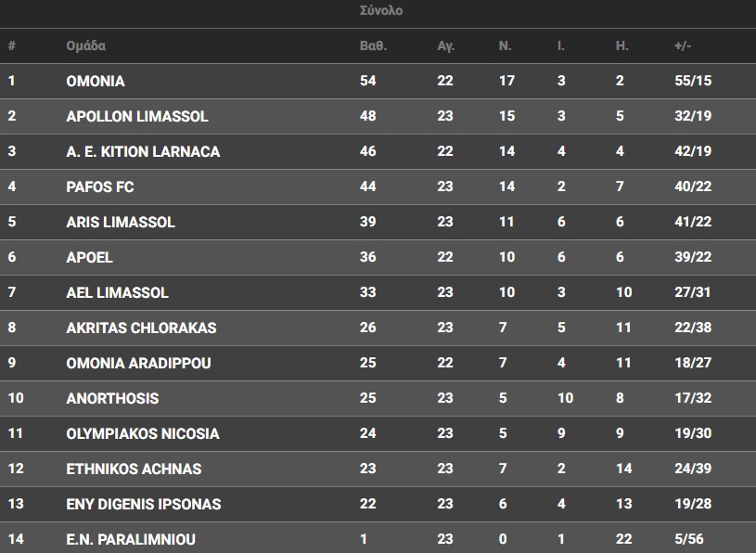Image resolution: width=756 pixels, height=553 pixels.
Task: Select AKRITAS CHLORAKAS in the table
Action: coord(141,328)
